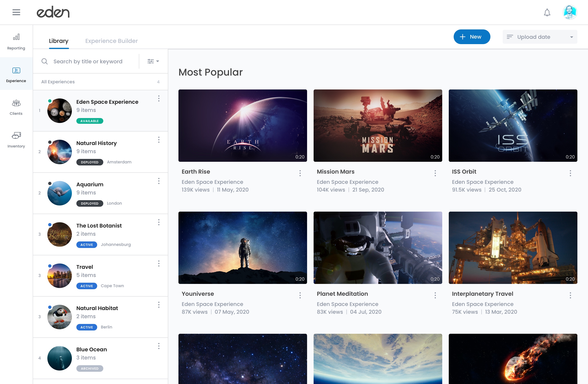Image resolution: width=588 pixels, height=384 pixels.
Task: Switch to the Library tab
Action: 59,41
